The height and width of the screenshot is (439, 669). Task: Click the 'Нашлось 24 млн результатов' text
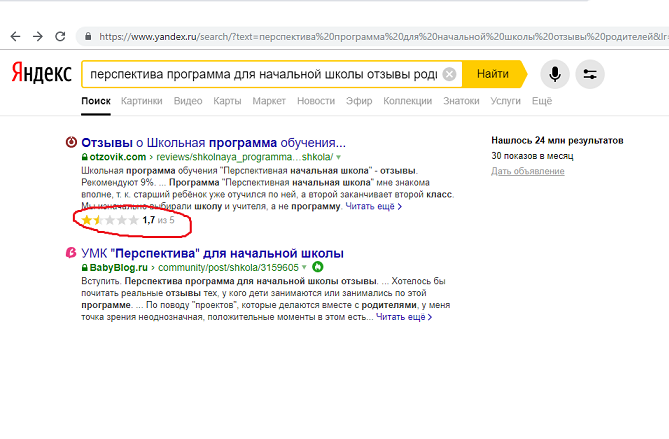557,140
